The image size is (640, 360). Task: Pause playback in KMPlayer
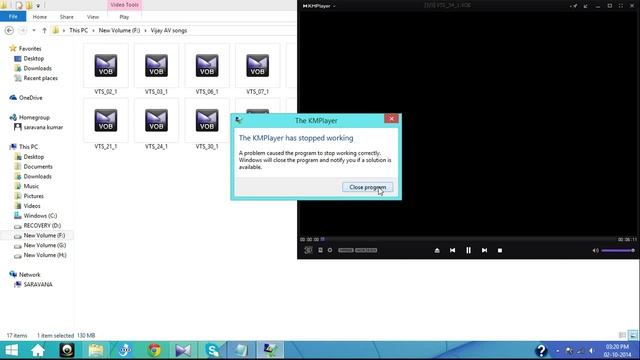(x=468, y=250)
